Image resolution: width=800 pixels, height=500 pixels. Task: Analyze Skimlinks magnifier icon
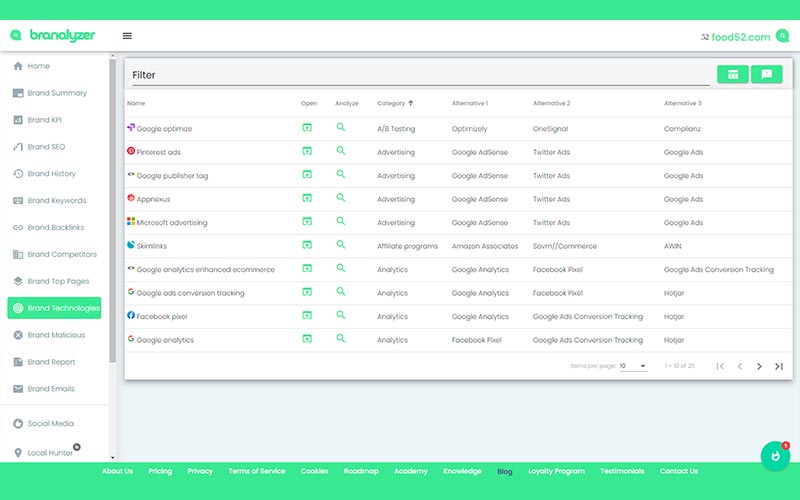pos(341,245)
